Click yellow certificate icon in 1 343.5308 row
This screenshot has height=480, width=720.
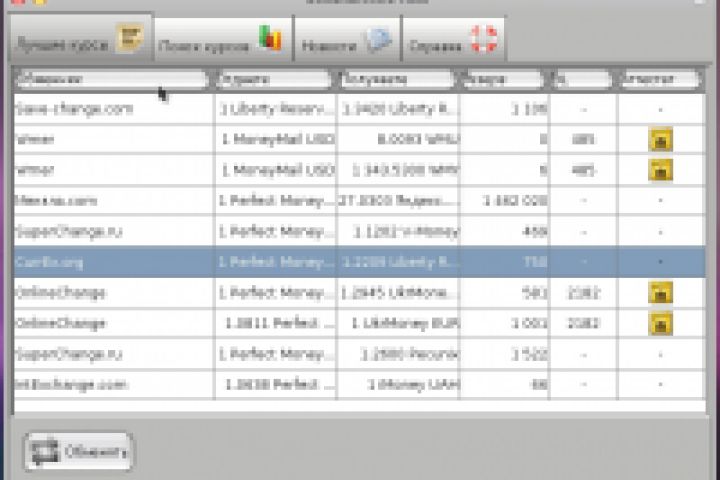[x=660, y=170]
